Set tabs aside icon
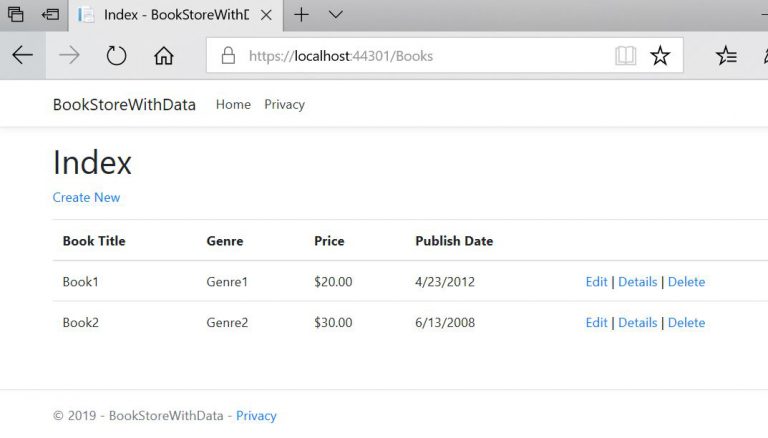768x438 pixels. 50,14
